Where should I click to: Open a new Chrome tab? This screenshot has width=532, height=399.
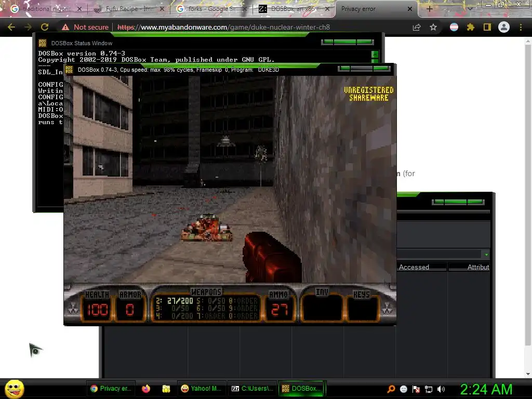429,9
